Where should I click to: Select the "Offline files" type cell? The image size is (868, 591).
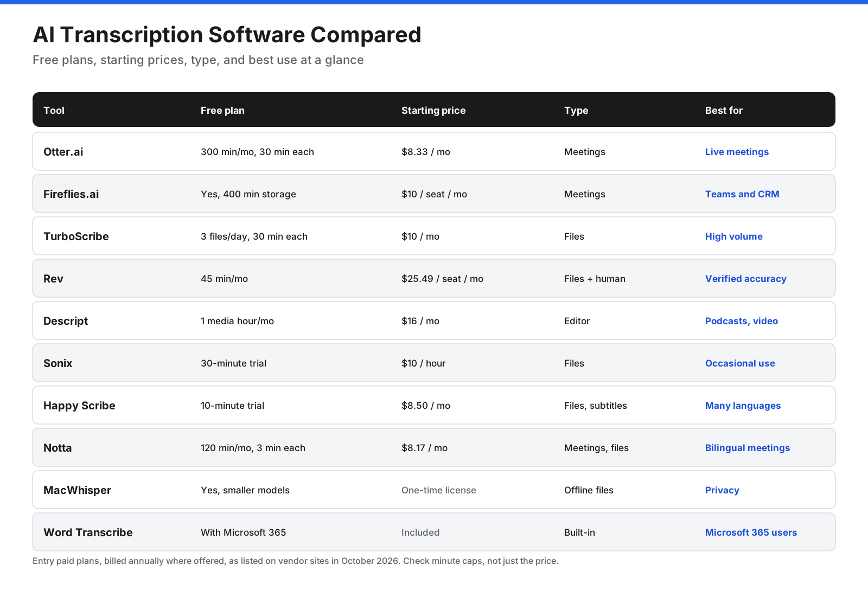[589, 490]
